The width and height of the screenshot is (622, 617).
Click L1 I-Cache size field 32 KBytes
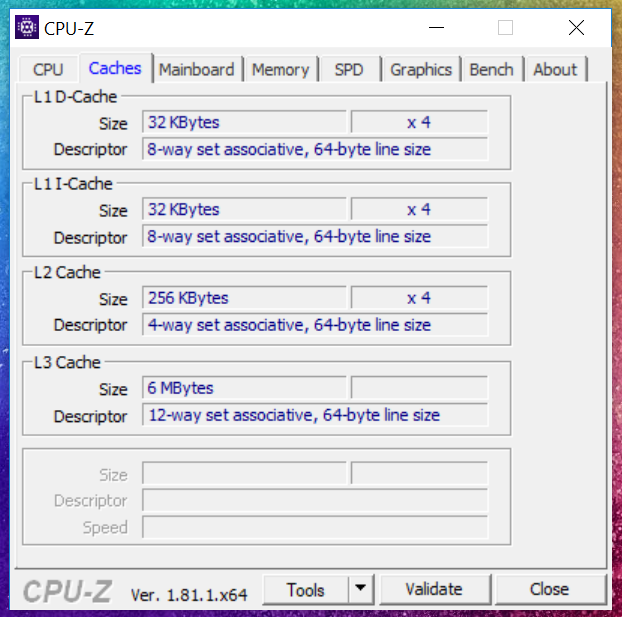[x=244, y=209]
